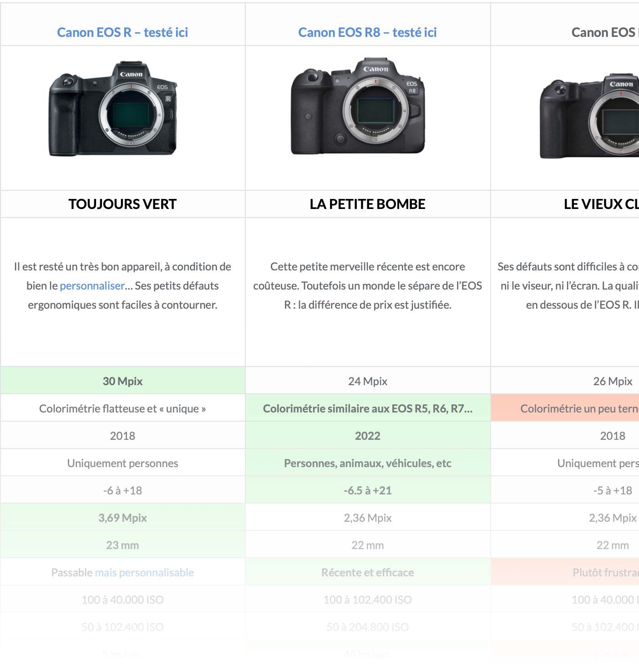The image size is (639, 672).
Task: Click the Récente et efficace cell
Action: click(x=368, y=572)
